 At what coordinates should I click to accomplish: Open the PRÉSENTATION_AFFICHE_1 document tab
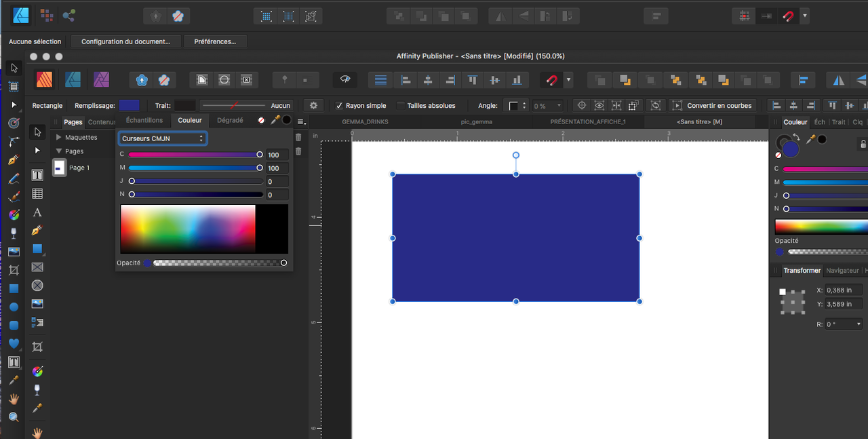(x=587, y=122)
